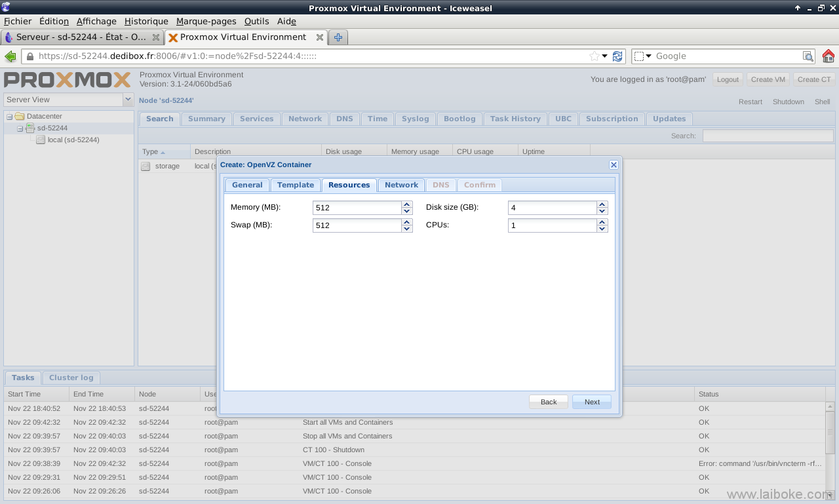Viewport: 839px width, 504px height.
Task: Click the Restart node button
Action: click(x=751, y=102)
